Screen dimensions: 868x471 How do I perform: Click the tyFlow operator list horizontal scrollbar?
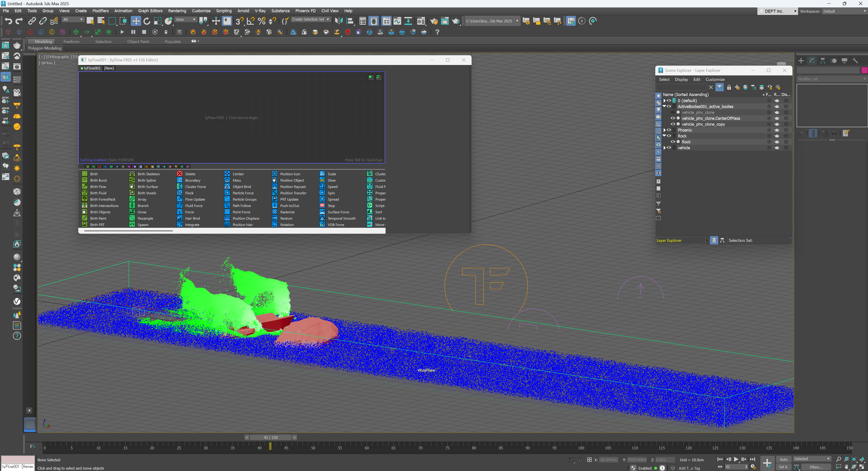[x=128, y=231]
